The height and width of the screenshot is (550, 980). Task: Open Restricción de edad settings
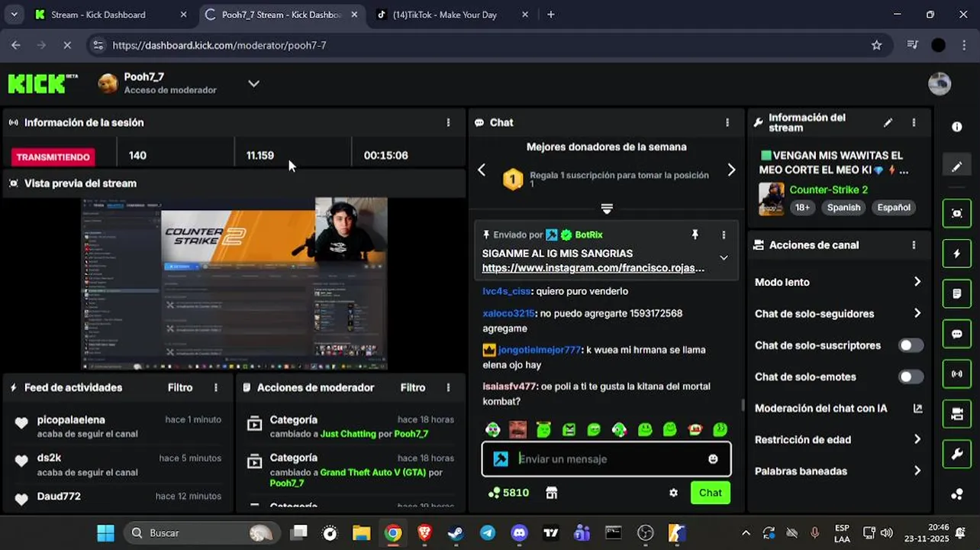(838, 439)
